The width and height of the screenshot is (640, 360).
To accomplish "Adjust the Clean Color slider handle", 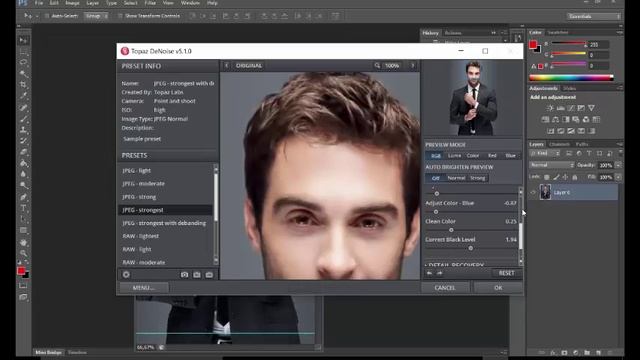I will 451,230.
